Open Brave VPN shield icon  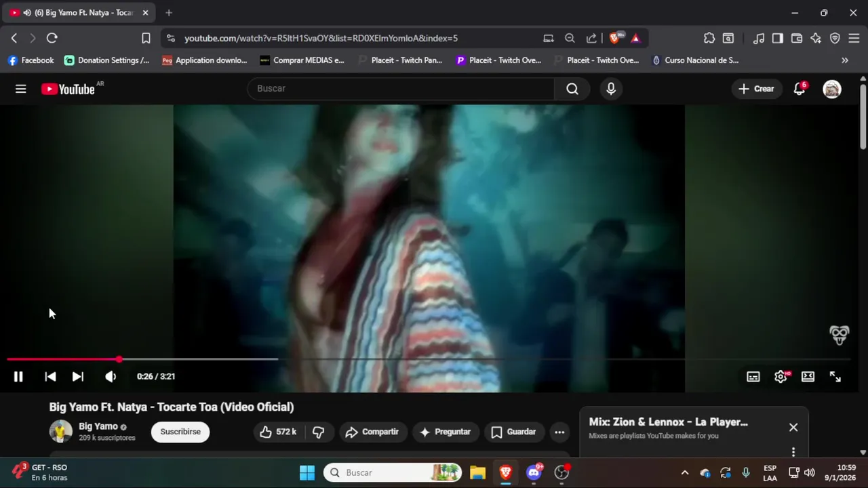[835, 39]
